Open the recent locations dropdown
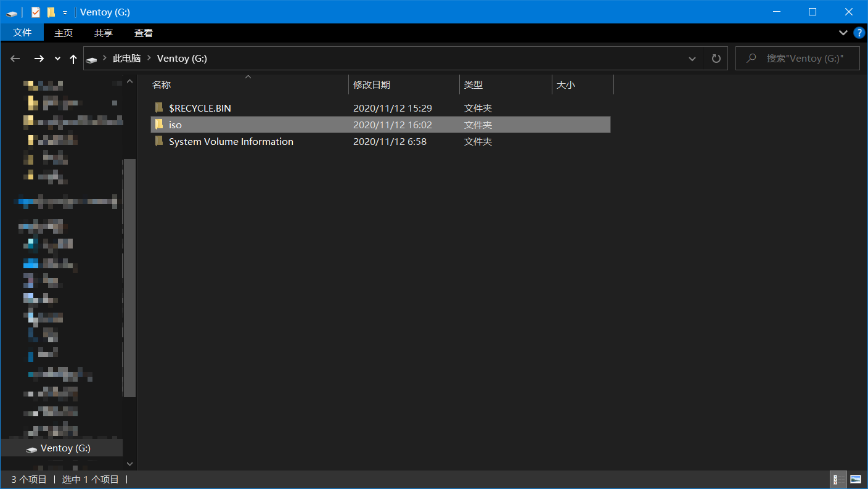This screenshot has width=868, height=489. tap(57, 59)
